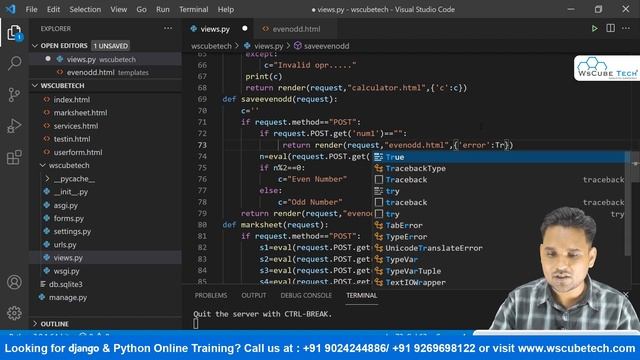Image resolution: width=640 pixels, height=360 pixels.
Task: Open the Run menu
Action: 162,9
